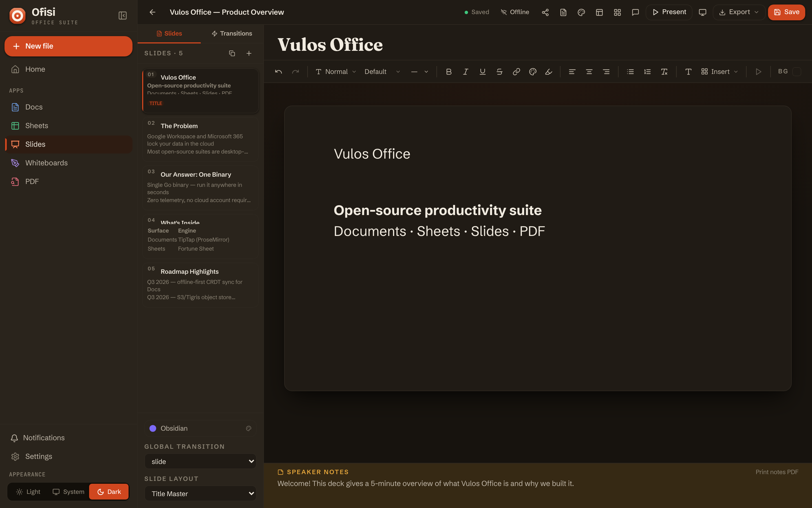This screenshot has height=508, width=812.
Task: Align text right
Action: point(606,72)
